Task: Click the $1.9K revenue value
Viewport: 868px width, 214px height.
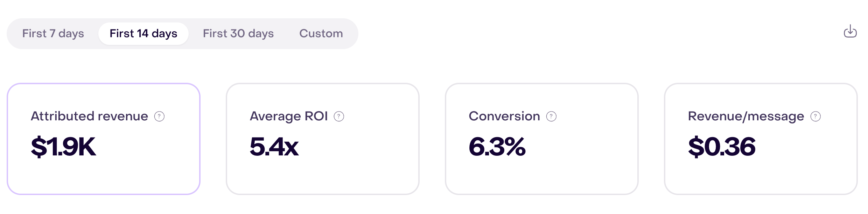Action: coord(63,147)
